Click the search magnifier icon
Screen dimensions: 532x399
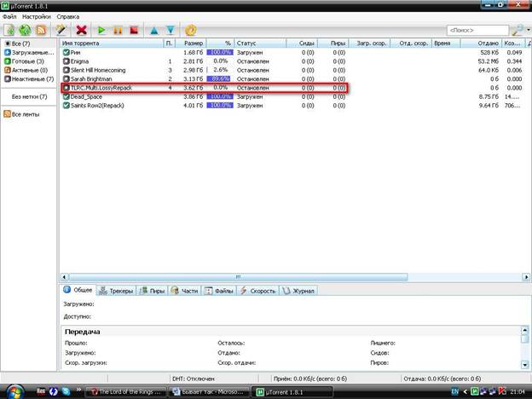click(x=518, y=30)
